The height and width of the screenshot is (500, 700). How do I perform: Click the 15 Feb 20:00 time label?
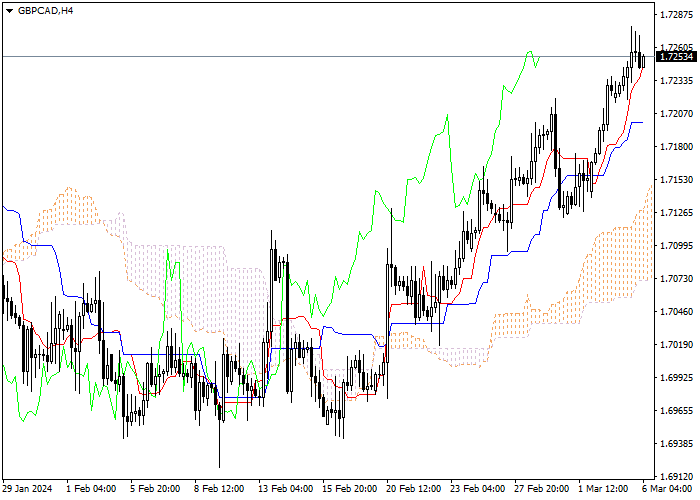pos(350,489)
